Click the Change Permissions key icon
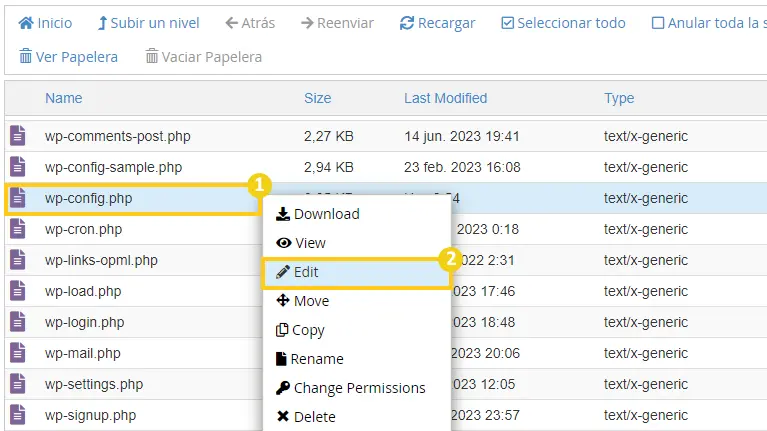 pos(283,387)
